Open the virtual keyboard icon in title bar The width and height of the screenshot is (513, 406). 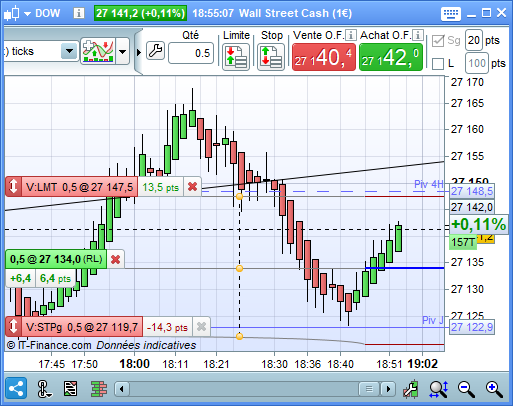coord(451,14)
